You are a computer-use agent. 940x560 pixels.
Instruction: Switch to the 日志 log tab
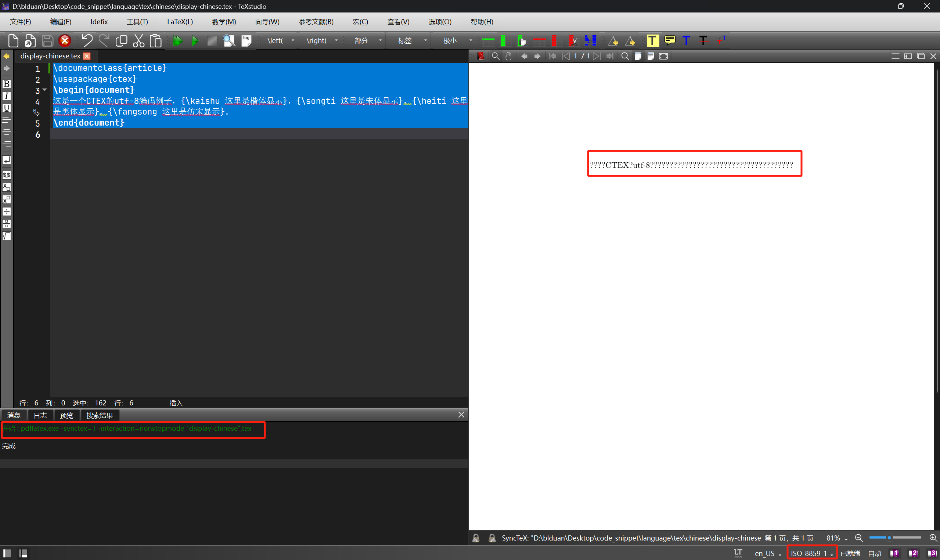(40, 415)
